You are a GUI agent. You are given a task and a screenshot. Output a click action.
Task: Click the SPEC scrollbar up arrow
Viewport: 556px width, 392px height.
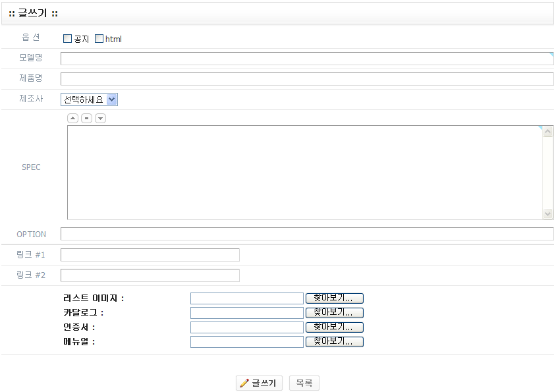[548, 132]
